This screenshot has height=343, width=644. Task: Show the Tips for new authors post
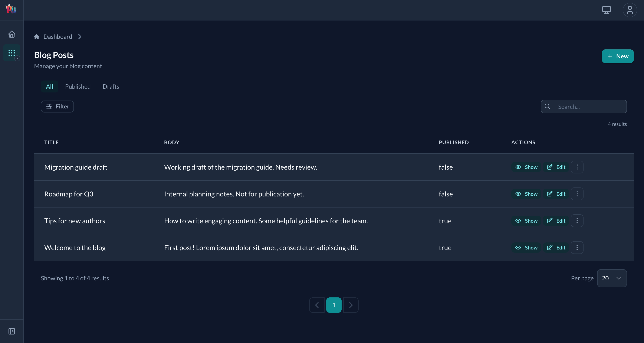tap(526, 221)
